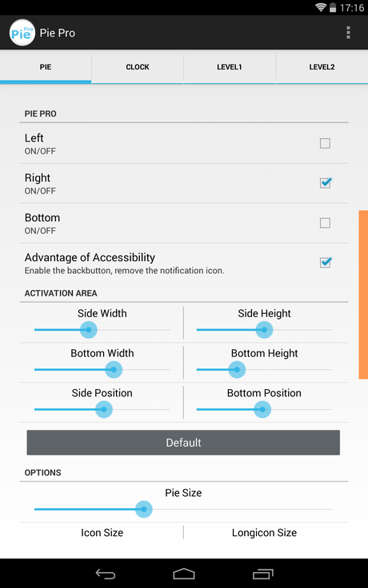Uncheck the Right pie checkbox
Image resolution: width=368 pixels, height=588 pixels.
(325, 183)
